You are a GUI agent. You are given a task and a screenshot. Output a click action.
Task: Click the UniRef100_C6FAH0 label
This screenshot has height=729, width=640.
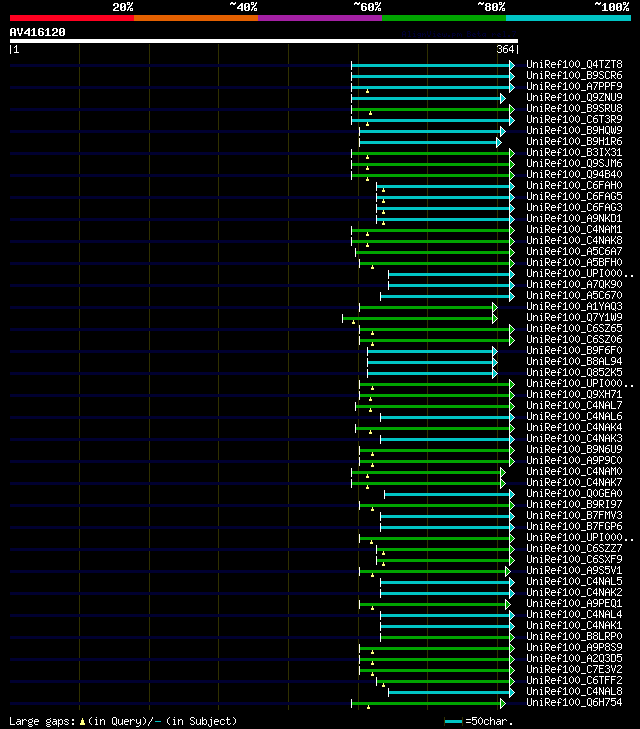coord(574,186)
